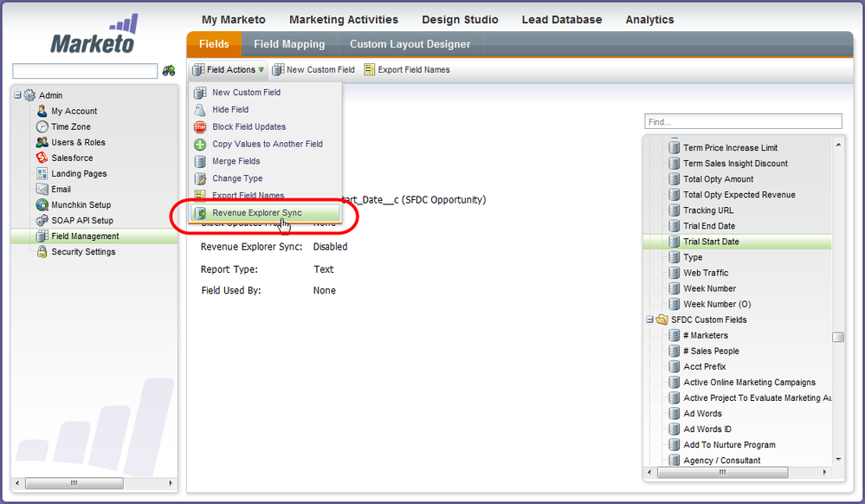Choose Revenue Explorer Sync from menu
The height and width of the screenshot is (504, 865).
point(256,213)
